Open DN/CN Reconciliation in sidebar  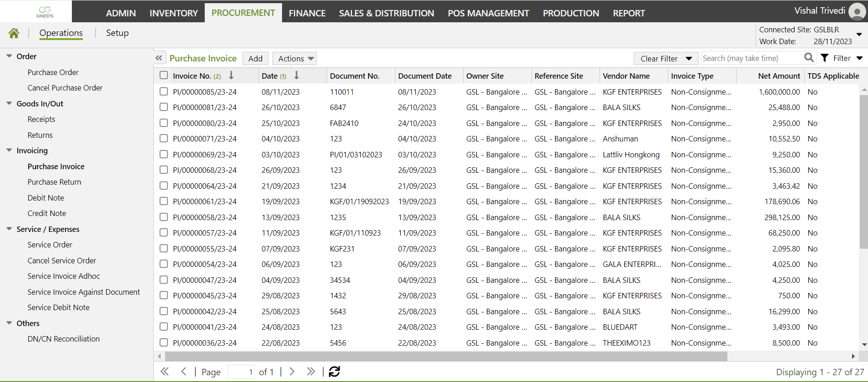click(63, 339)
